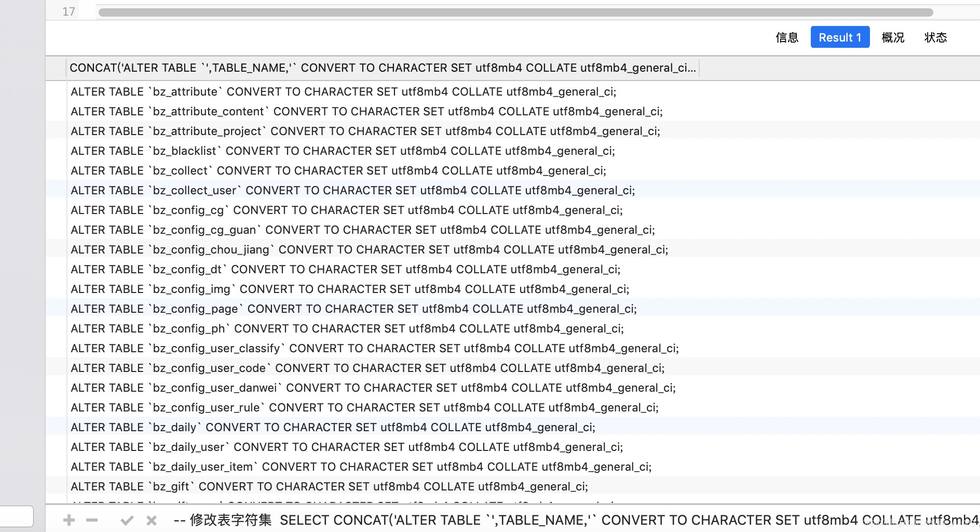Screen dimensions: 980x532
Task: Click the horizontal scrollbar of the query editor
Action: click(x=516, y=12)
